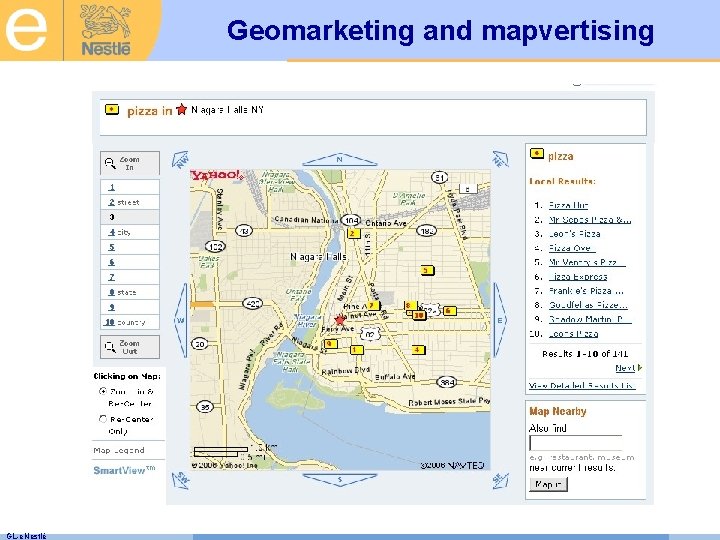This screenshot has height=540, width=720.
Task: Click pizza marker 4 on the map
Action: click(418, 350)
